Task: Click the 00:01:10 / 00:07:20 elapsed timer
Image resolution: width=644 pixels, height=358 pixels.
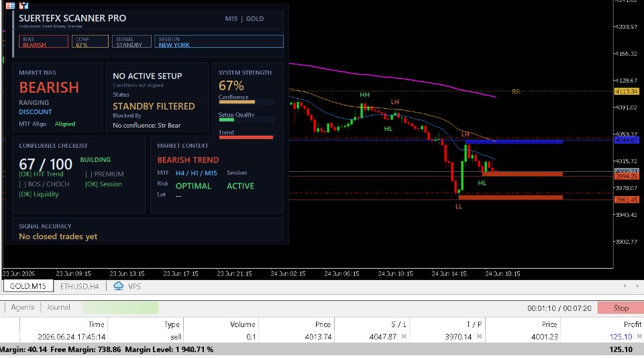Action: (559, 308)
